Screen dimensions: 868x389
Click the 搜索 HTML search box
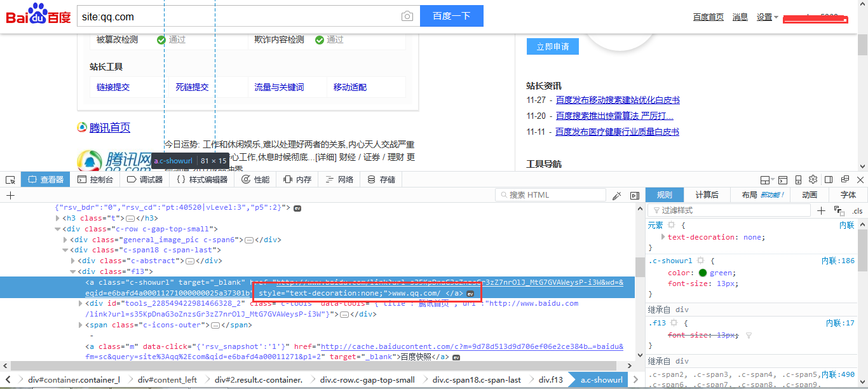coord(550,195)
